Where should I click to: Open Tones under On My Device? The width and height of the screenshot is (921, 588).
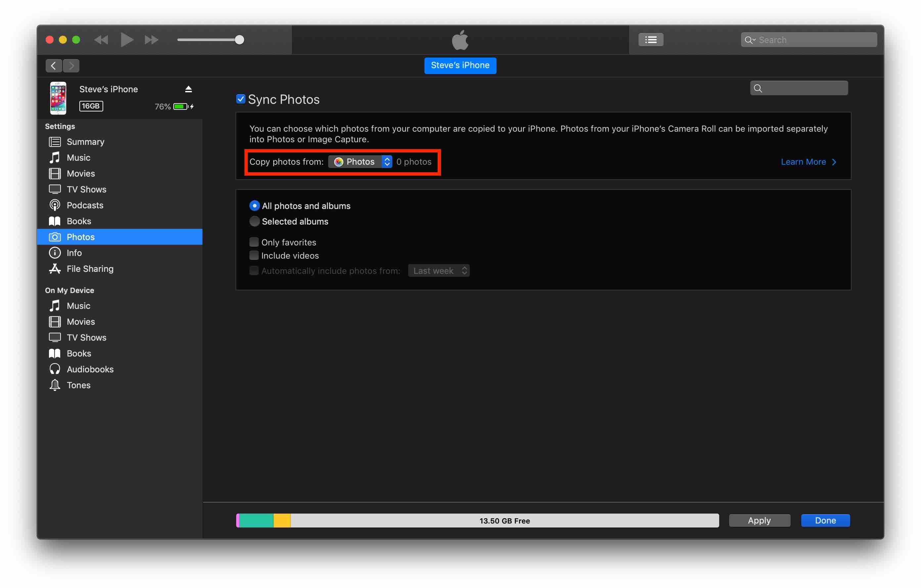(x=78, y=385)
